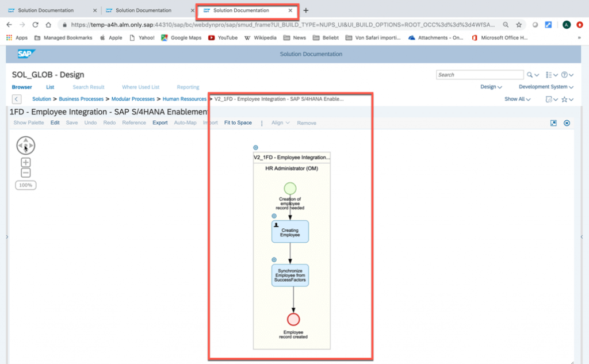The width and height of the screenshot is (589, 364).
Task: Open the Managed Bookmarks folder
Action: click(x=63, y=37)
